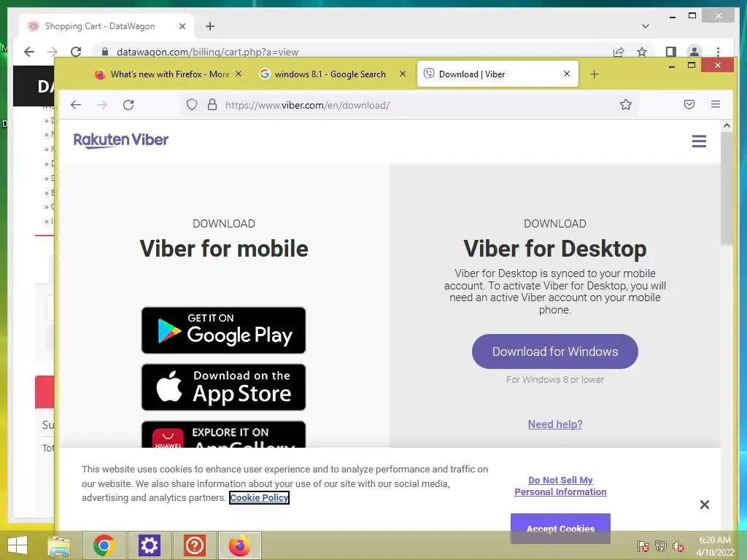Image resolution: width=747 pixels, height=560 pixels.
Task: Open Save to Pocket in Firefox
Action: (689, 104)
